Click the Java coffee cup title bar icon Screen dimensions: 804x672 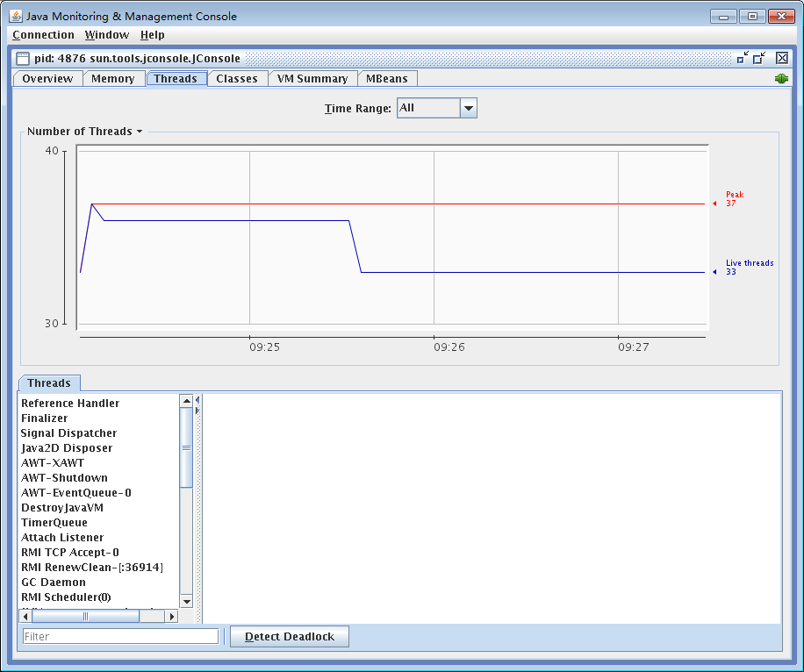click(16, 16)
